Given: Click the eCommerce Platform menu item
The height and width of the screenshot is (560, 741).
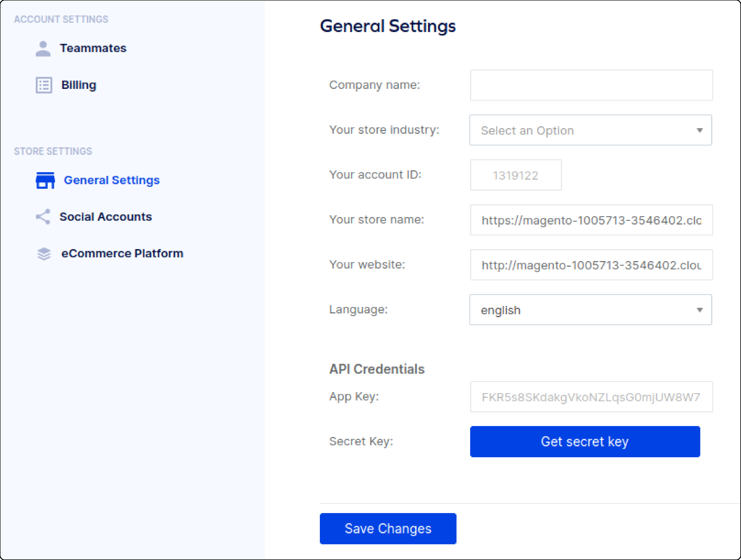Looking at the screenshot, I should point(123,253).
